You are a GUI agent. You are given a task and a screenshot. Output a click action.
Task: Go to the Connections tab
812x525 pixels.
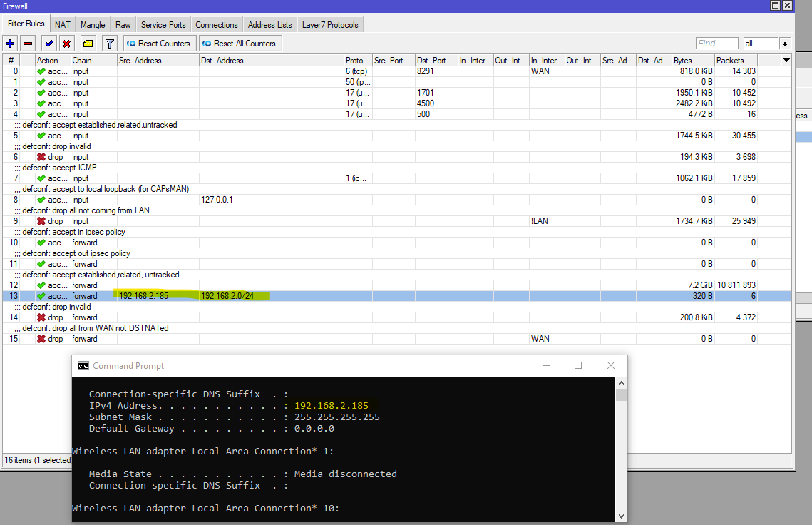click(x=217, y=25)
